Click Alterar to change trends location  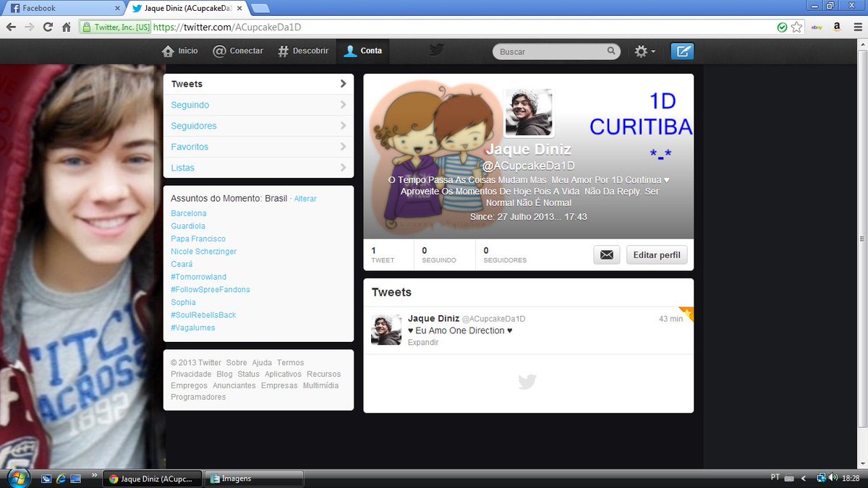[305, 199]
